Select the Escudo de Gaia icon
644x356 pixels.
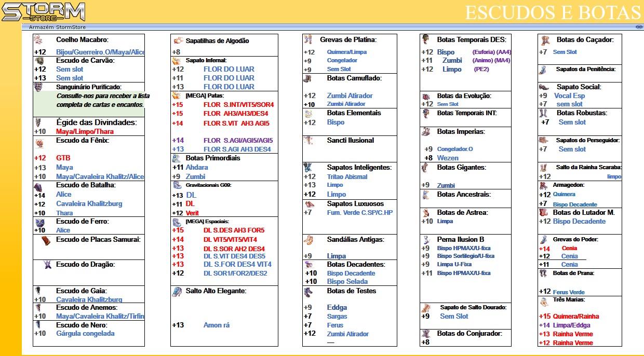pos(39,291)
